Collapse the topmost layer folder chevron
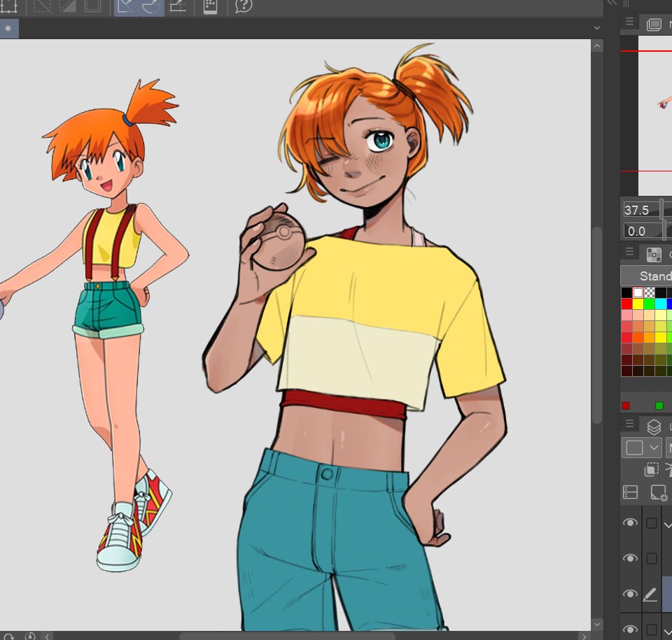Viewport: 672px width, 640px height. (x=668, y=525)
